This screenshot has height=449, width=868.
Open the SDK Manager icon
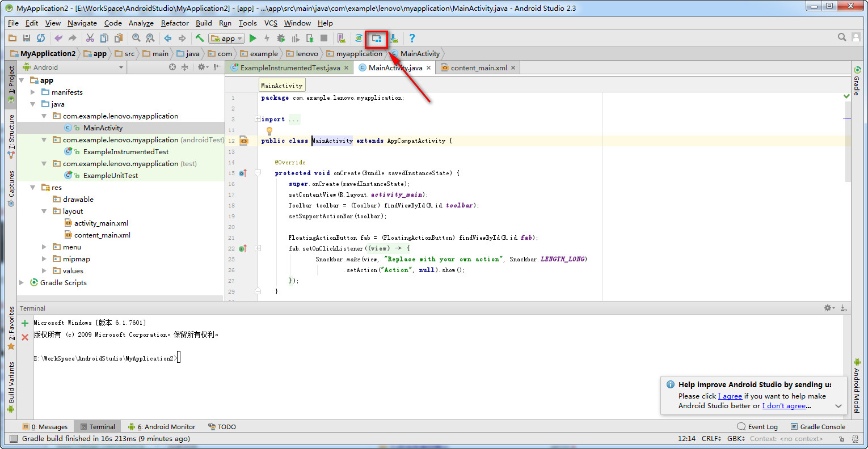pyautogui.click(x=394, y=38)
